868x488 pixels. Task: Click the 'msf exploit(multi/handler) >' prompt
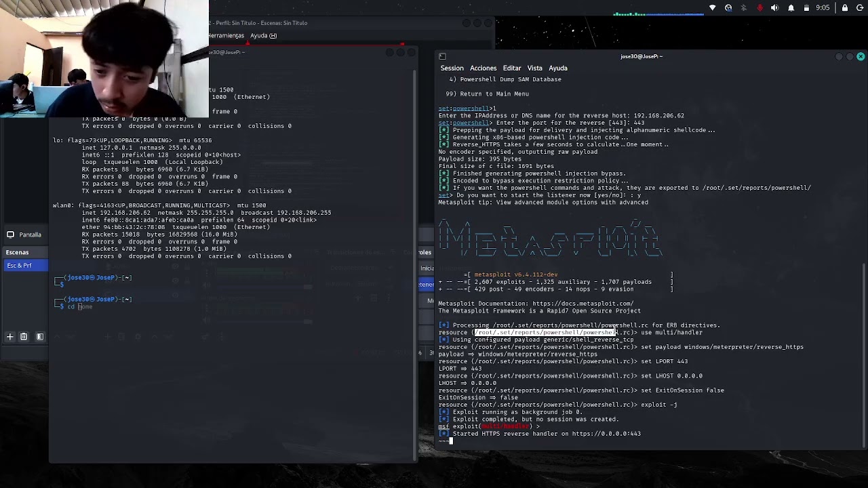click(x=489, y=426)
